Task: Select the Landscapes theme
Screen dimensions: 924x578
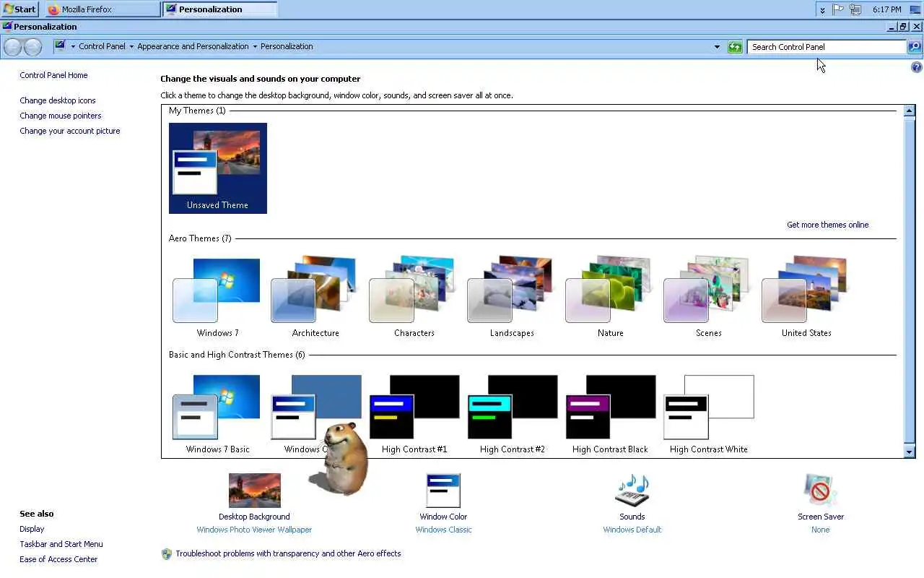Action: (512, 298)
